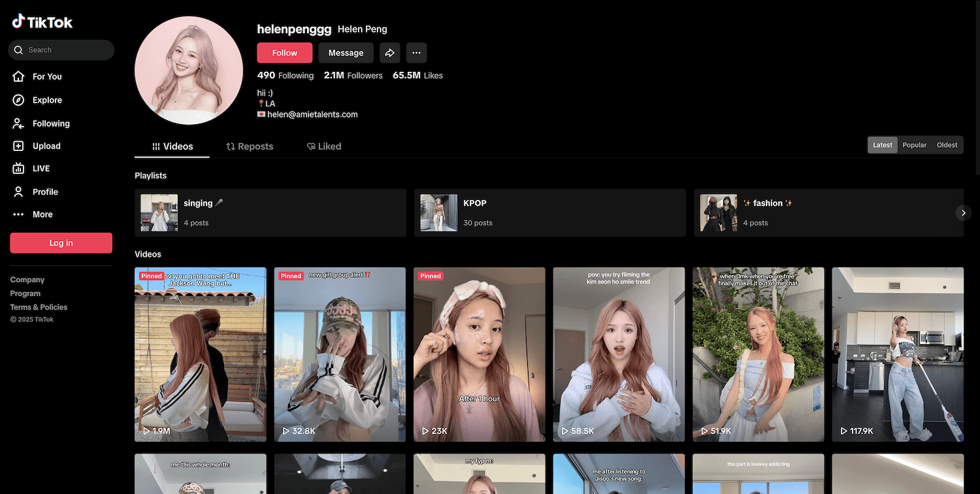Sort videos by Popular

[x=914, y=145]
